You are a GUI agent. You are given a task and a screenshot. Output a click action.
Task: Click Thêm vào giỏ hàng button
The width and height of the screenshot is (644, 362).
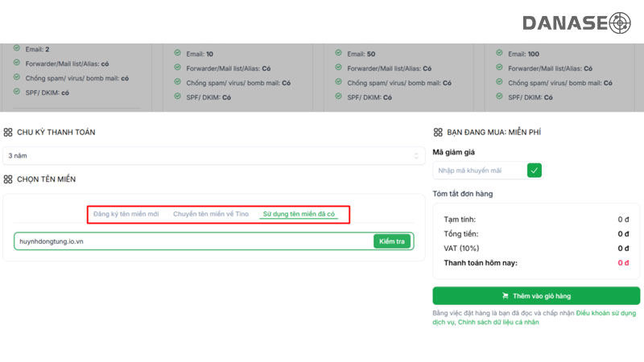coord(536,295)
